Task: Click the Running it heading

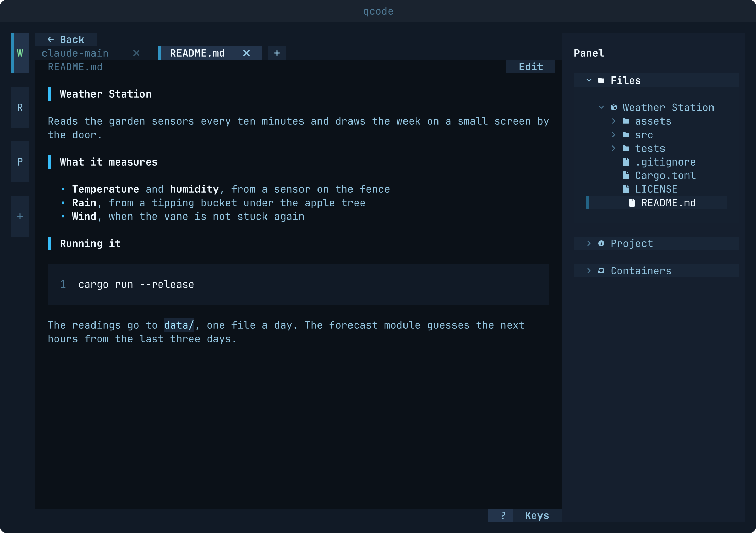Action: [90, 243]
